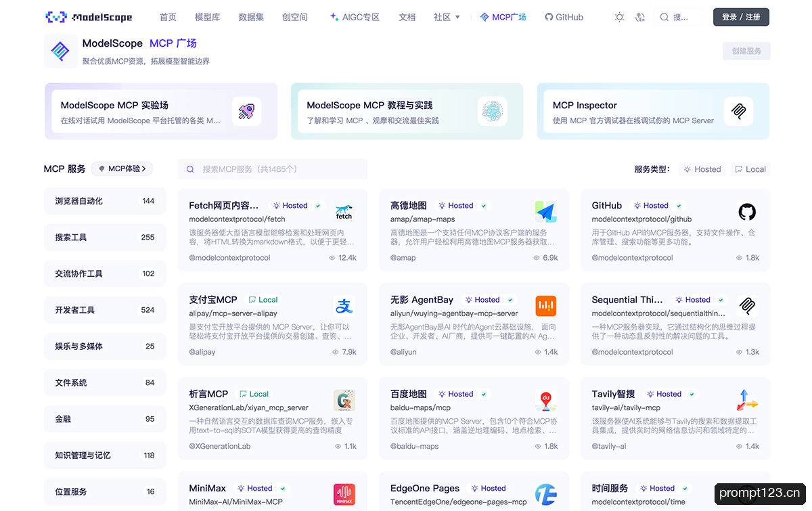Click the ModelScope logo in header
812x511 pixels.
point(89,17)
